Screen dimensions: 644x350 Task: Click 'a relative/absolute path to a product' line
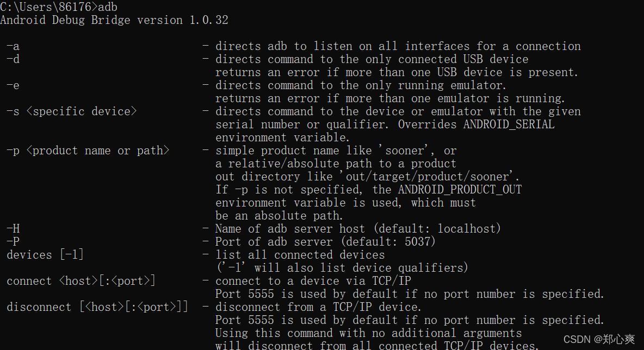(x=336, y=164)
